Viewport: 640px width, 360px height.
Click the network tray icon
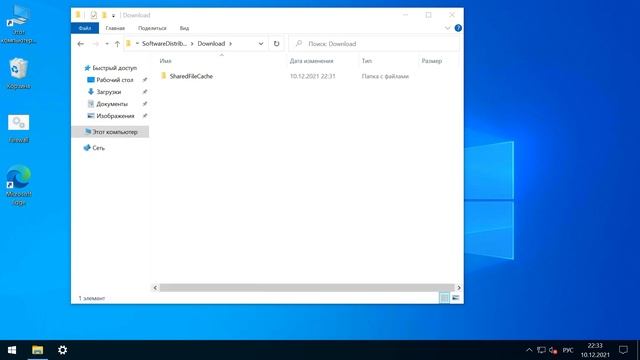(541, 350)
